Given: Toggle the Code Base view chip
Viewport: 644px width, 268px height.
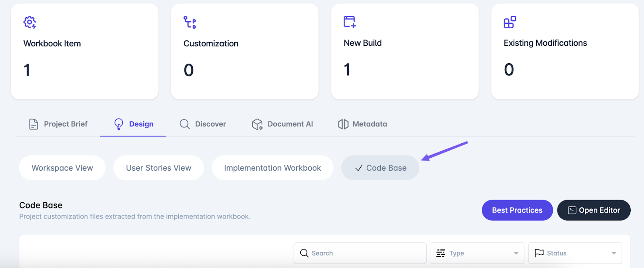Looking at the screenshot, I should point(380,168).
